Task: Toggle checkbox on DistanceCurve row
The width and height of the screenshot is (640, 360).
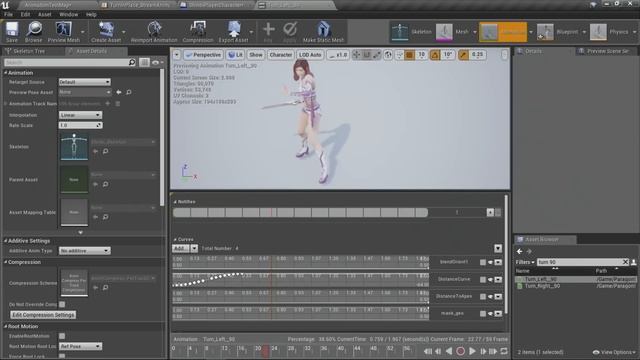Action: (483, 280)
